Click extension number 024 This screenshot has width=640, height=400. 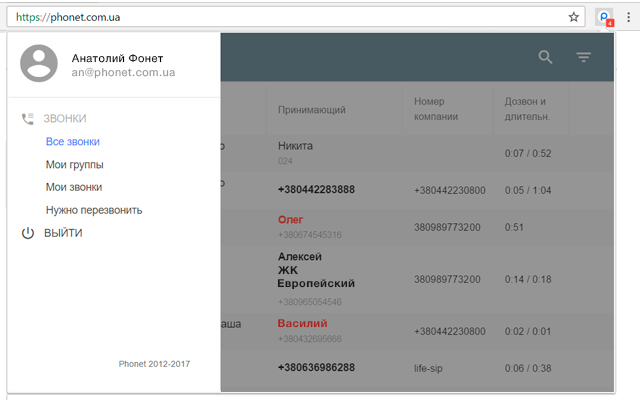(285, 161)
